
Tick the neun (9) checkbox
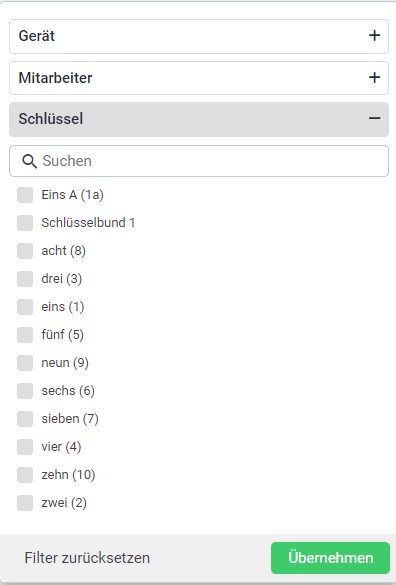25,363
